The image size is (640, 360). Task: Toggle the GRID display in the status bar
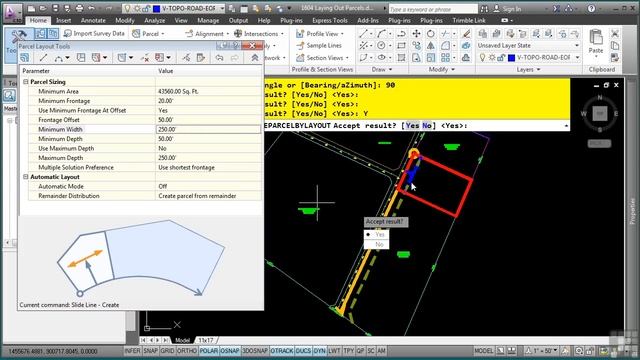[x=167, y=351]
